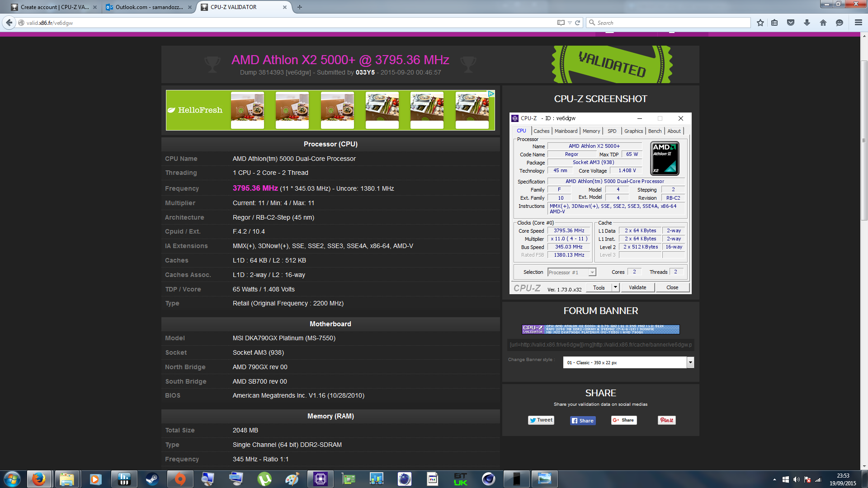868x488 pixels.
Task: Select the Bench tab in CPU-Z screenshot
Action: coord(655,131)
